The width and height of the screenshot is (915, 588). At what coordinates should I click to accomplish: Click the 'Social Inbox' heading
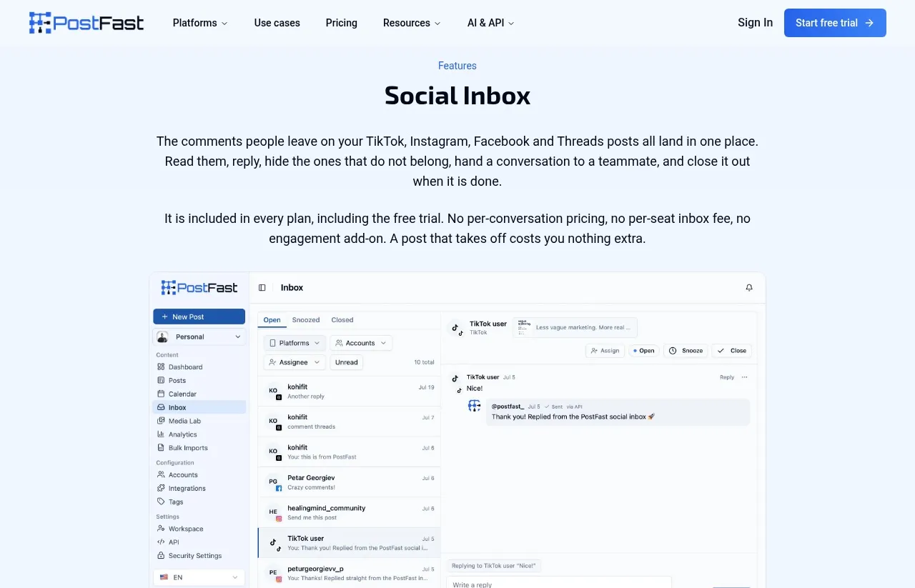click(457, 95)
